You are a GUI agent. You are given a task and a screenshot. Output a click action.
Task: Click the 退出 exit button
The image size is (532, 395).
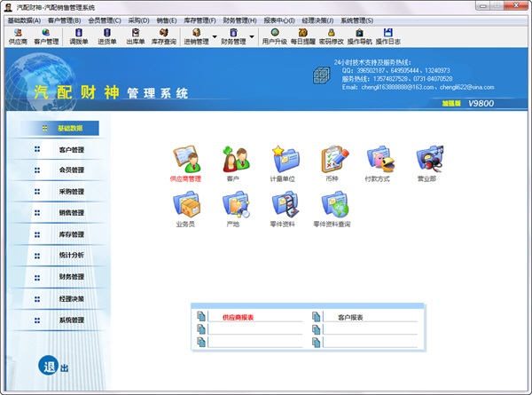(x=53, y=366)
